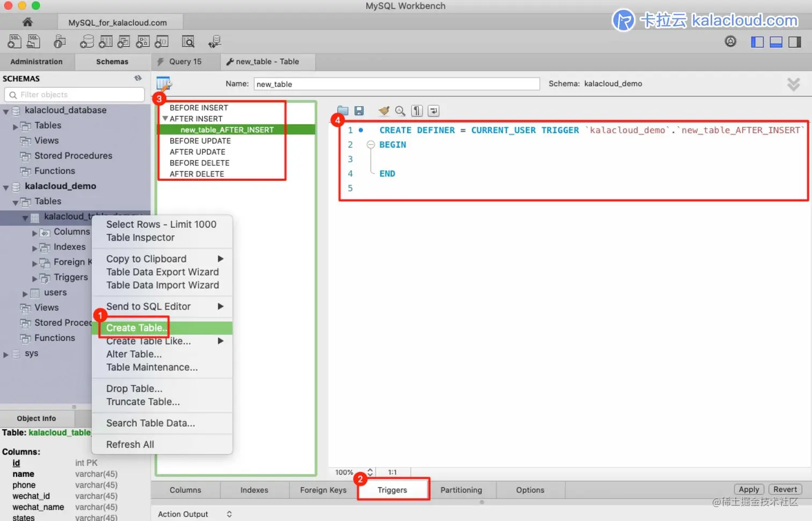Expand Tables under kalacloud_database
This screenshot has width=812, height=521.
click(15, 127)
